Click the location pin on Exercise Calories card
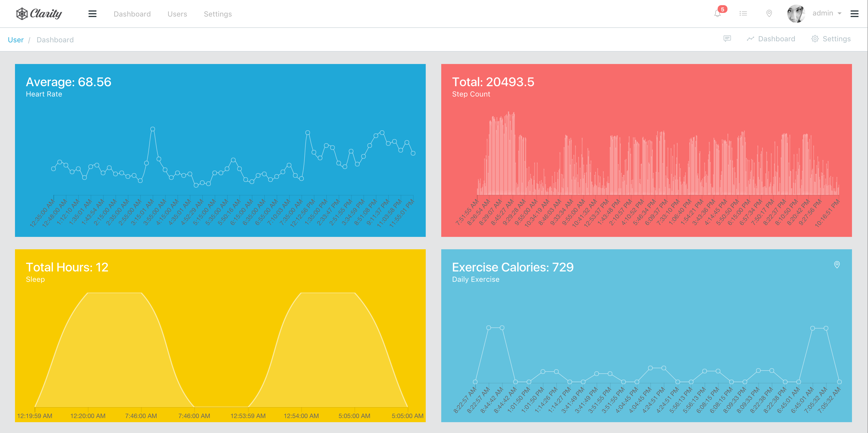The image size is (868, 433). coord(837,265)
